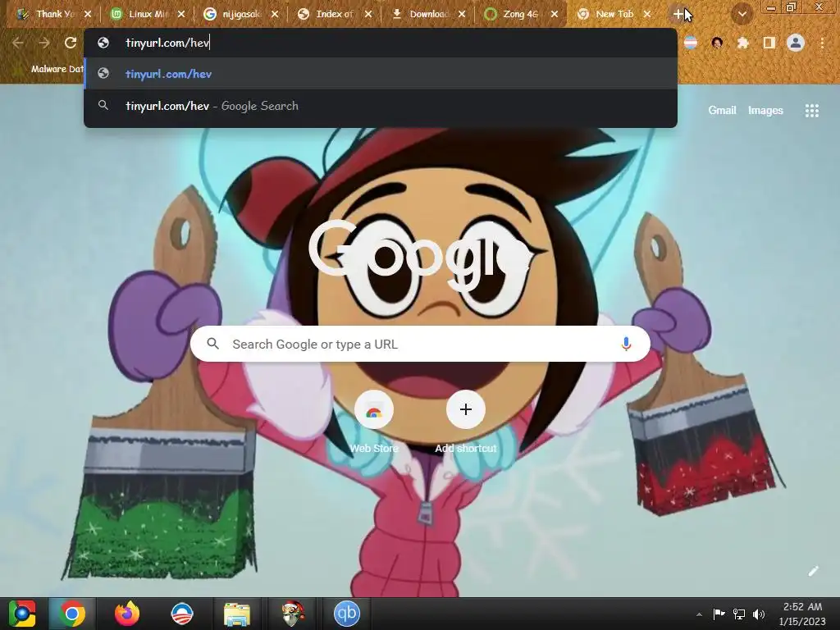Viewport: 840px width, 630px height.
Task: Launch Firefox from the taskbar
Action: point(127,614)
